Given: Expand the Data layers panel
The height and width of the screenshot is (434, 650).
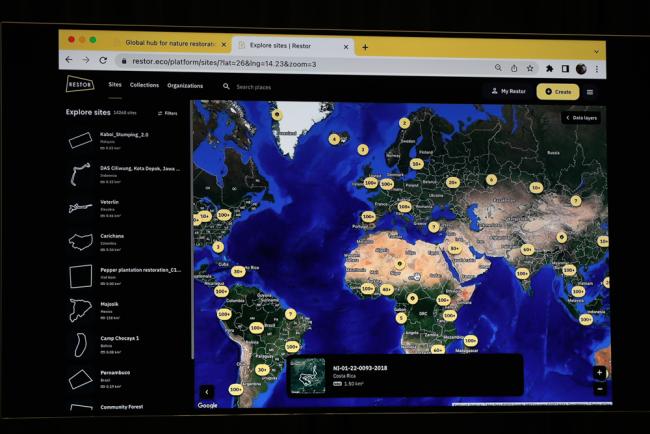Looking at the screenshot, I should pos(581,118).
